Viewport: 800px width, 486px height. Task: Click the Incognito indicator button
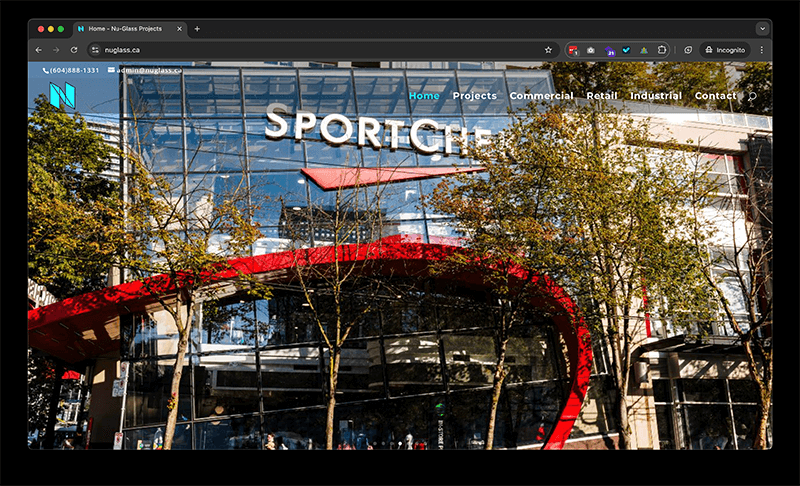[x=725, y=49]
